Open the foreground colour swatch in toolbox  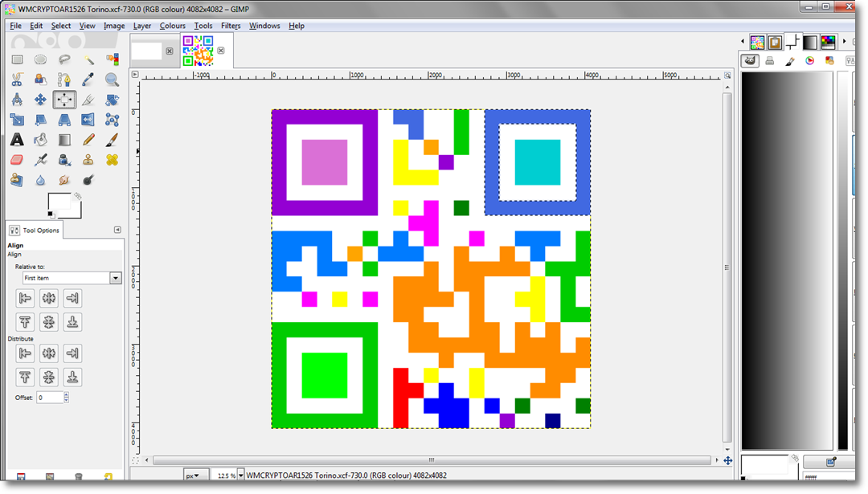pyautogui.click(x=59, y=202)
